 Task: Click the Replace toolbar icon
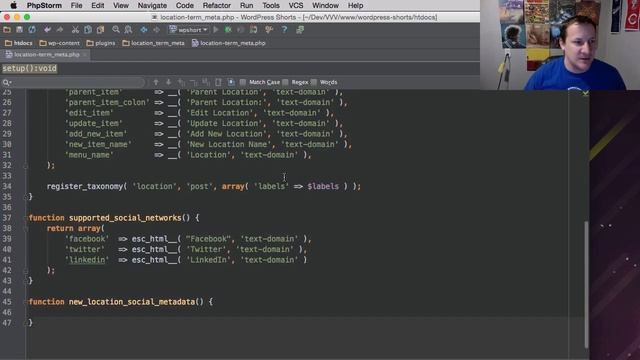(x=128, y=30)
